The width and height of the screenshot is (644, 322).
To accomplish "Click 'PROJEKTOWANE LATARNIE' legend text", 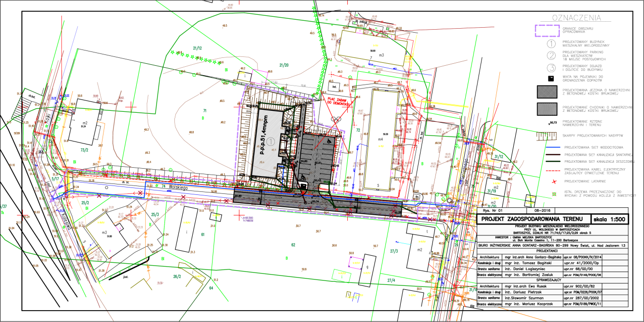I will click(584, 182).
